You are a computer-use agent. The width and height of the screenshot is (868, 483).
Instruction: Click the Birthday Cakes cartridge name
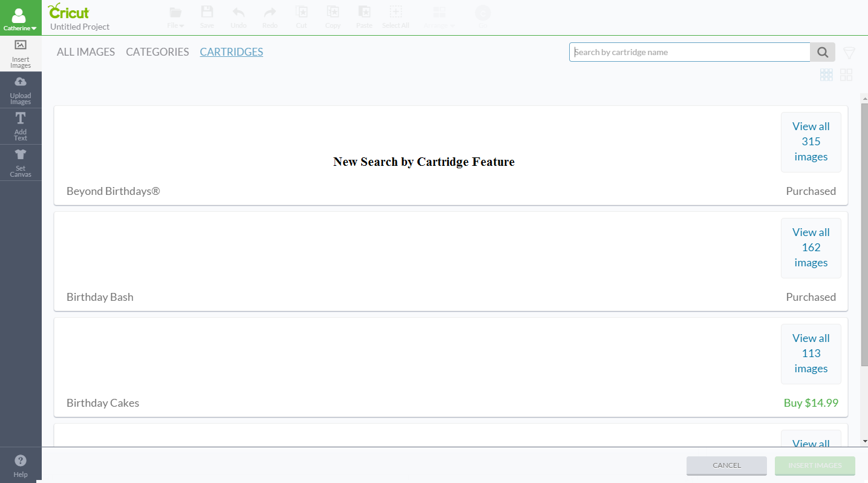[103, 403]
